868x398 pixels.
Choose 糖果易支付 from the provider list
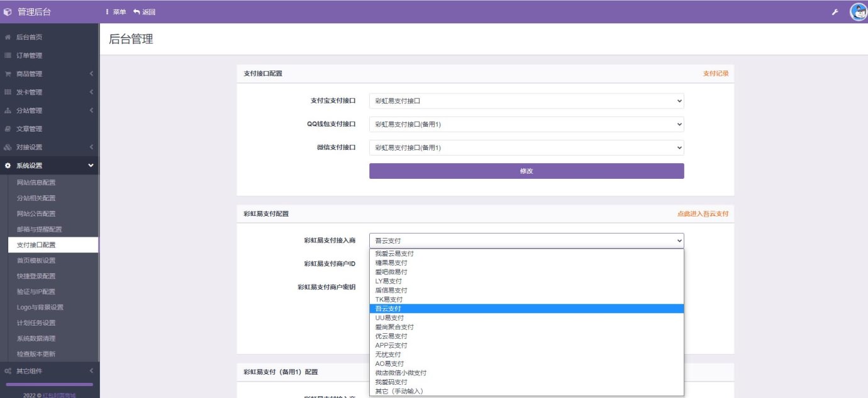pos(526,263)
